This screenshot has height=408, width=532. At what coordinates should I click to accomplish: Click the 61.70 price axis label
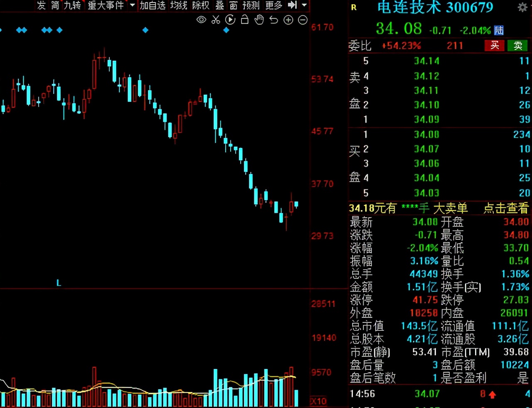[323, 27]
